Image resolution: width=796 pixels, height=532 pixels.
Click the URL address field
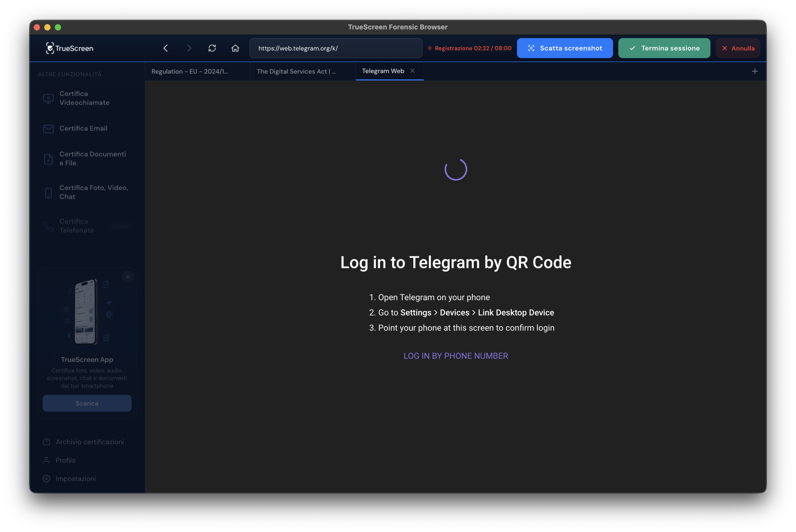336,48
